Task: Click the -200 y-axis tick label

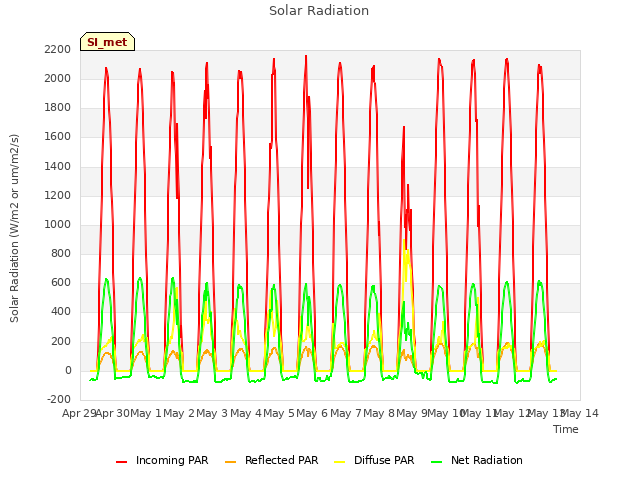Action: (59, 399)
